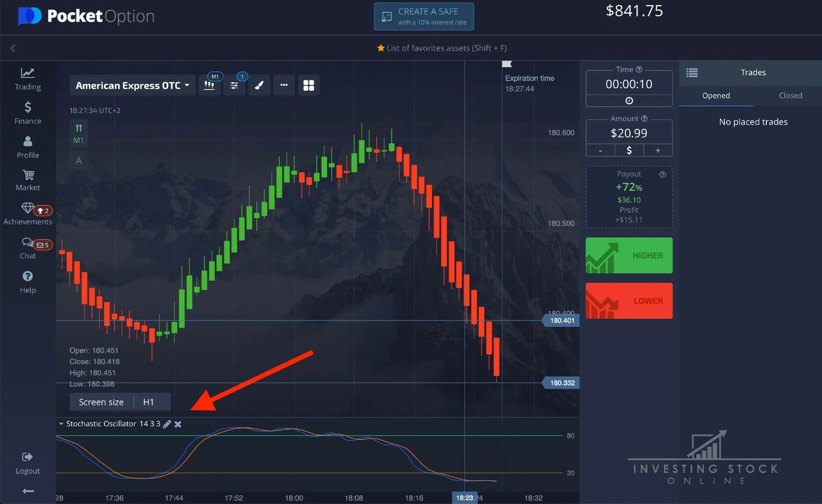Collapse the Stochastic Oscillator panel triangle
Screen dimensions: 822x504
click(61, 424)
